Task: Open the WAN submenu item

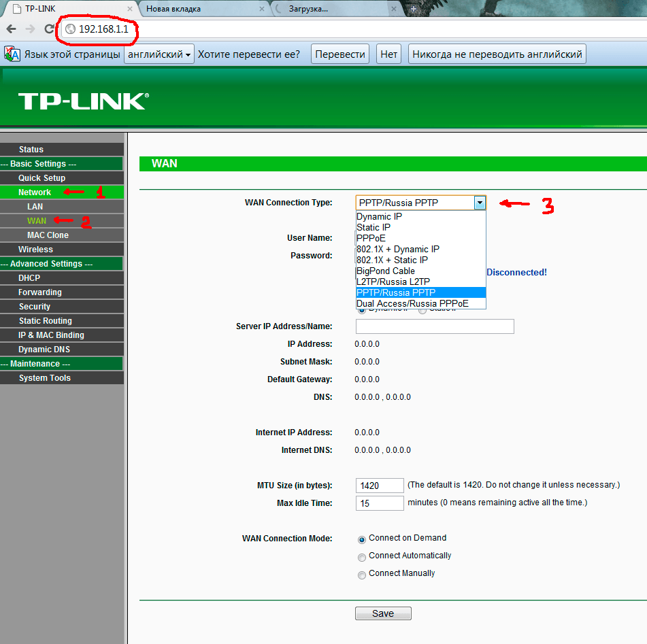Action: click(62, 221)
